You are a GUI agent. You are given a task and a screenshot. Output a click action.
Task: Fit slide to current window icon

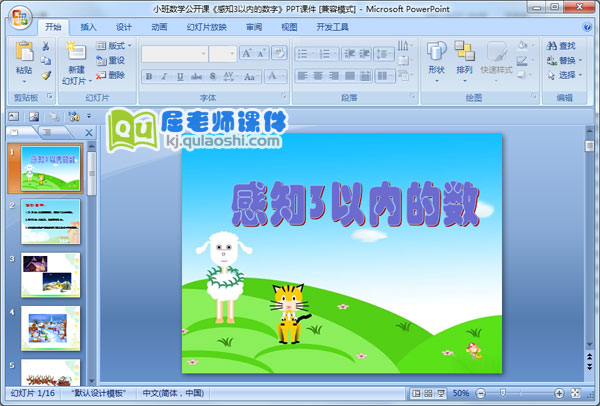coord(576,393)
